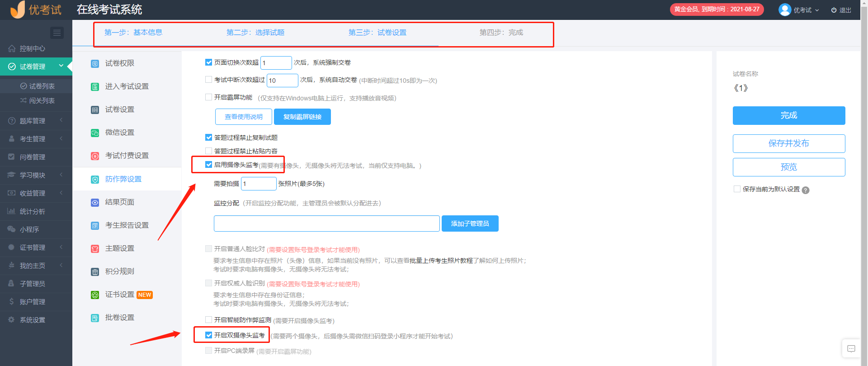Enable 开启智能防作弊监测 checkbox
The height and width of the screenshot is (366, 868).
(x=208, y=320)
